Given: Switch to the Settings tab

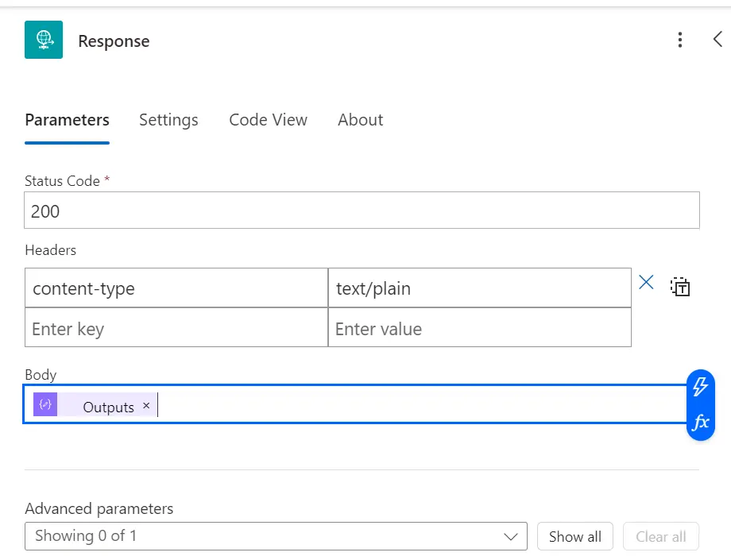Looking at the screenshot, I should point(168,120).
